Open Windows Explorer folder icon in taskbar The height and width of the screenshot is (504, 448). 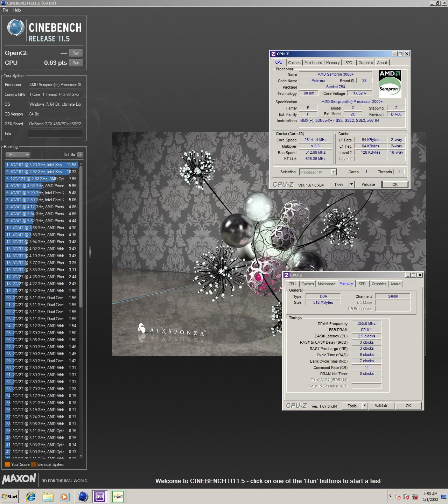click(x=48, y=496)
